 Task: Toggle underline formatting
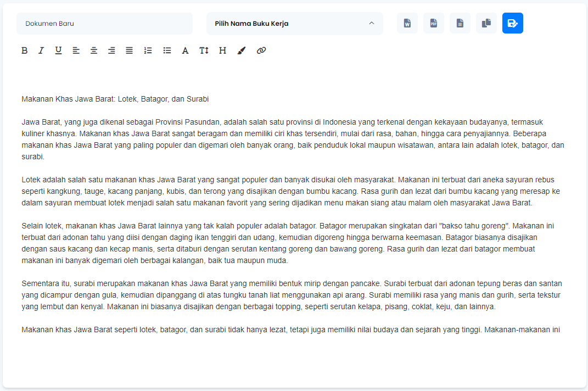click(58, 51)
